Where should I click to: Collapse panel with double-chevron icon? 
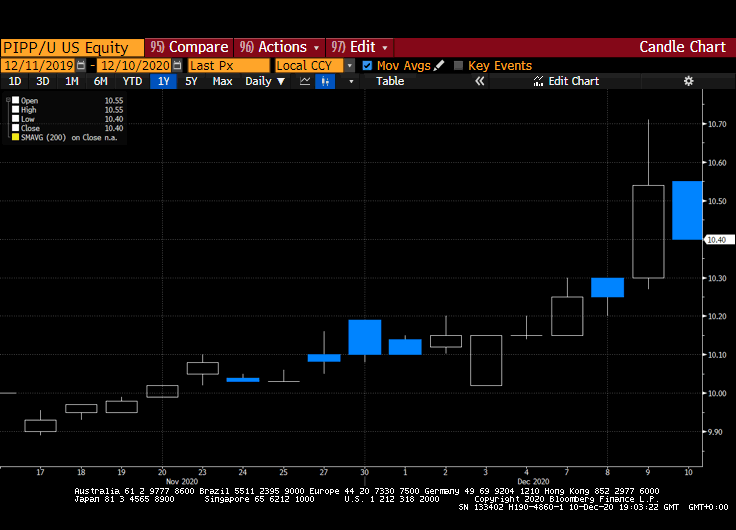479,81
